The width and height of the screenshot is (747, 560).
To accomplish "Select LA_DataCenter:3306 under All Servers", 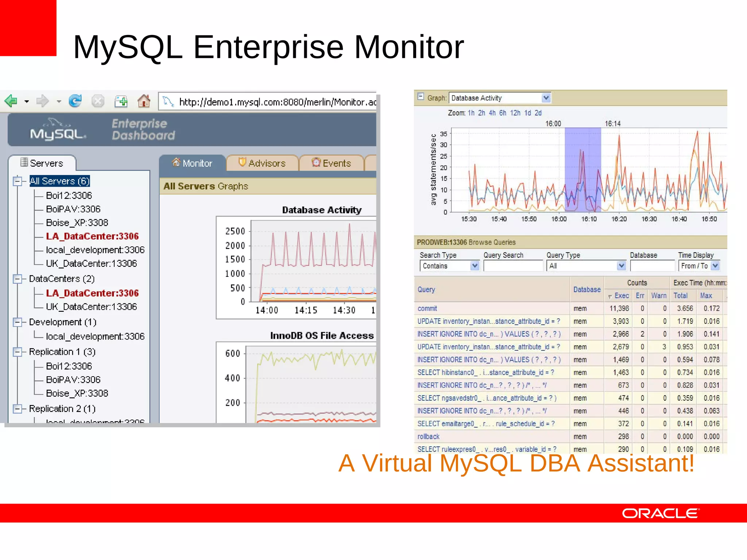I will [92, 236].
